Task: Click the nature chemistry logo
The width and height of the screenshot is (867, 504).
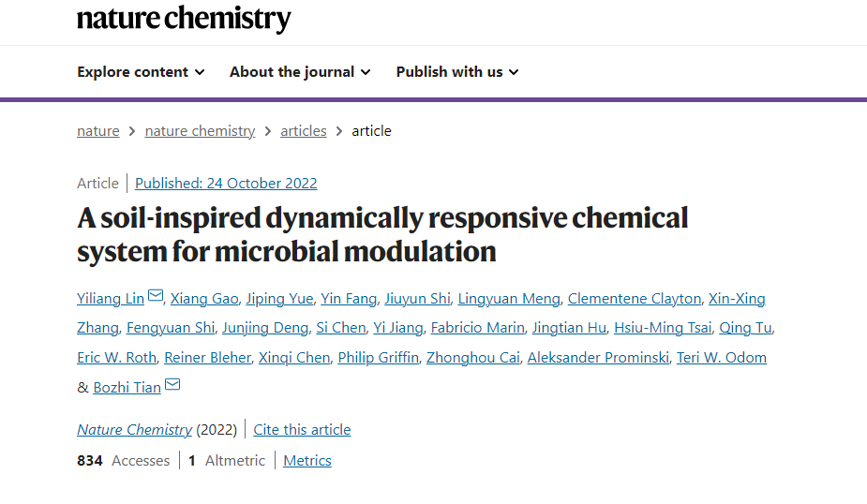Action: [x=184, y=19]
